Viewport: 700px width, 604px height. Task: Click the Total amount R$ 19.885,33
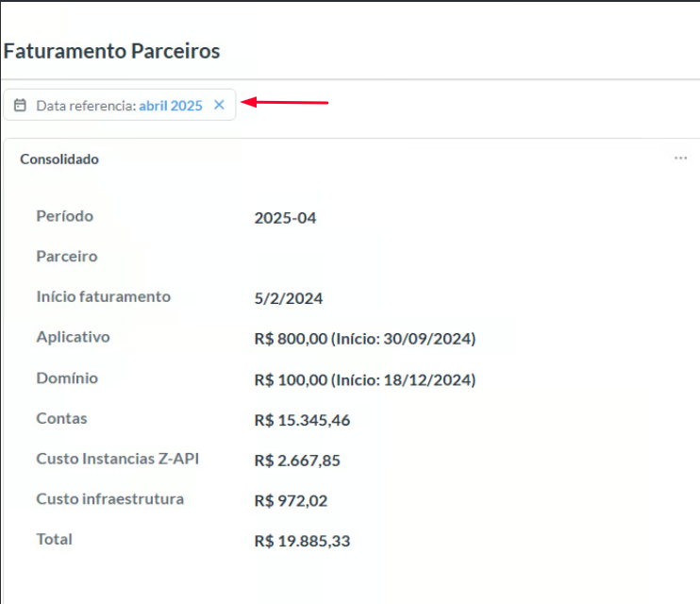coord(302,542)
